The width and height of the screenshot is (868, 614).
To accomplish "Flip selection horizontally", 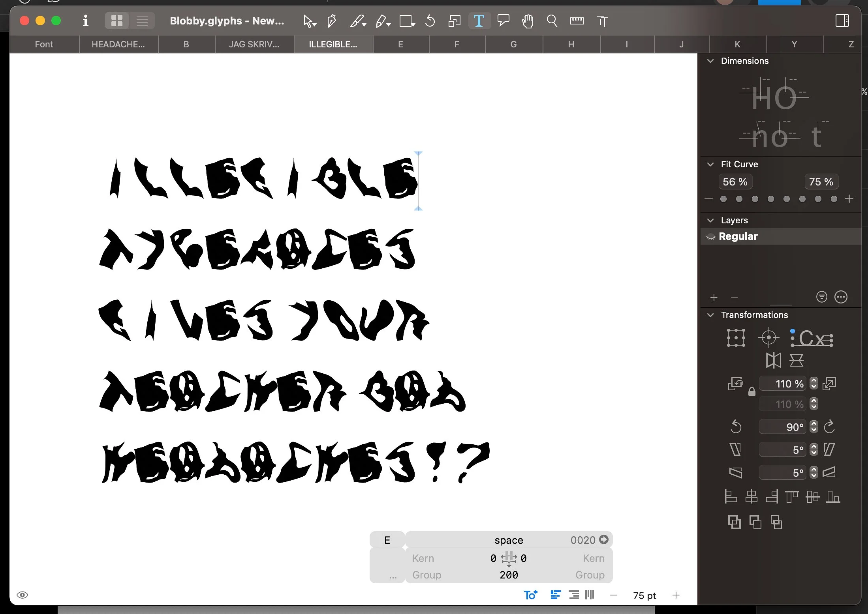I will point(773,360).
